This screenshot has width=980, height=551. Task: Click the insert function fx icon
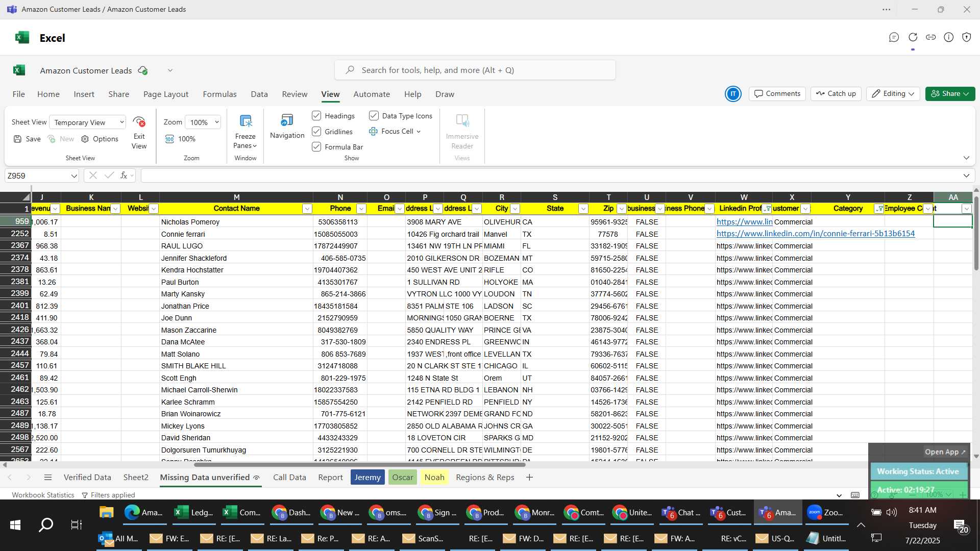click(124, 176)
